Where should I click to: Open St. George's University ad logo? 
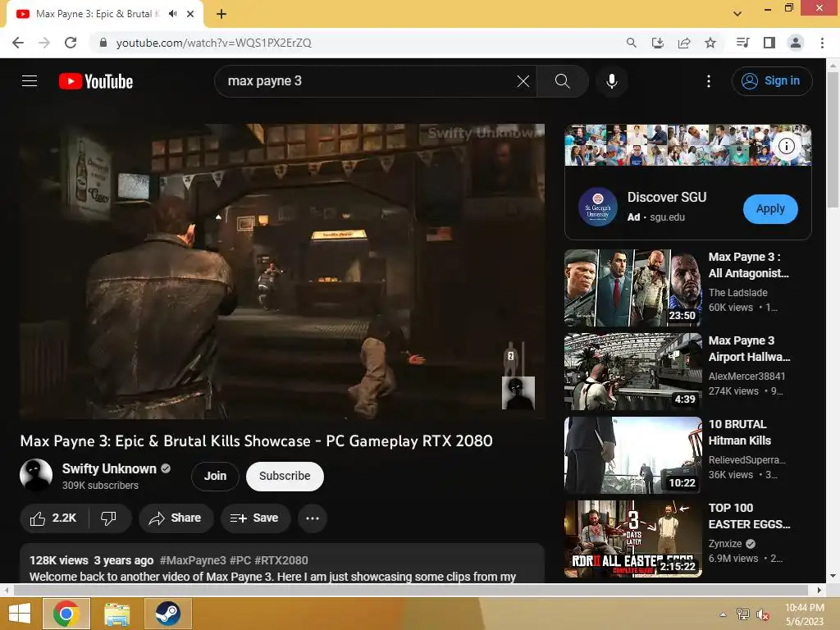597,208
